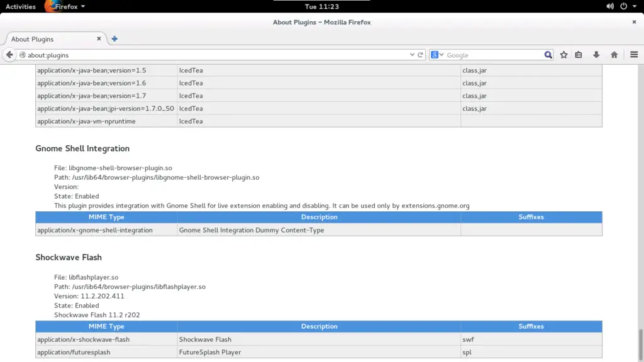644x362 pixels.
Task: Go back using the Back arrow button
Action: coord(9,55)
